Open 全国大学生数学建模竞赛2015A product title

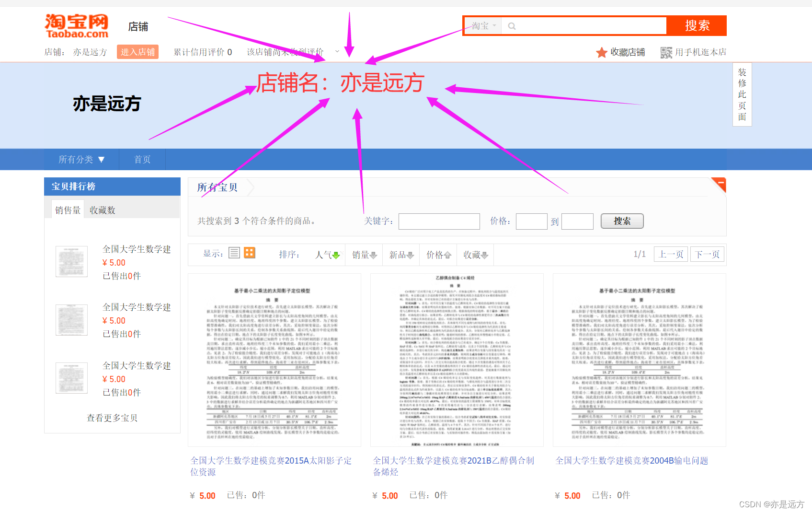coord(271,466)
